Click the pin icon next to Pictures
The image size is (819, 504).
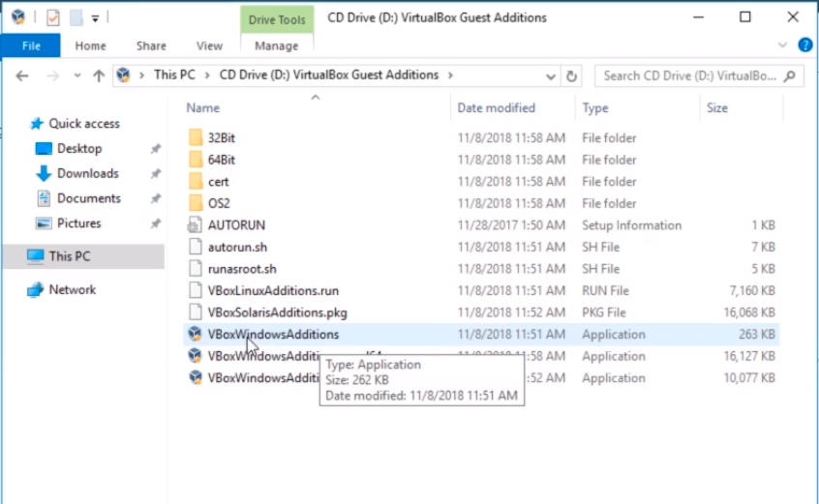(x=156, y=223)
